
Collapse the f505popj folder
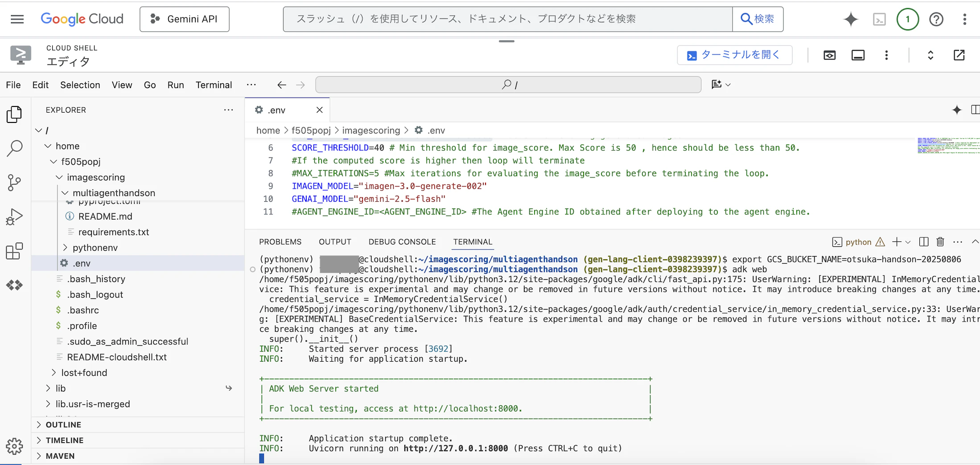click(x=54, y=162)
